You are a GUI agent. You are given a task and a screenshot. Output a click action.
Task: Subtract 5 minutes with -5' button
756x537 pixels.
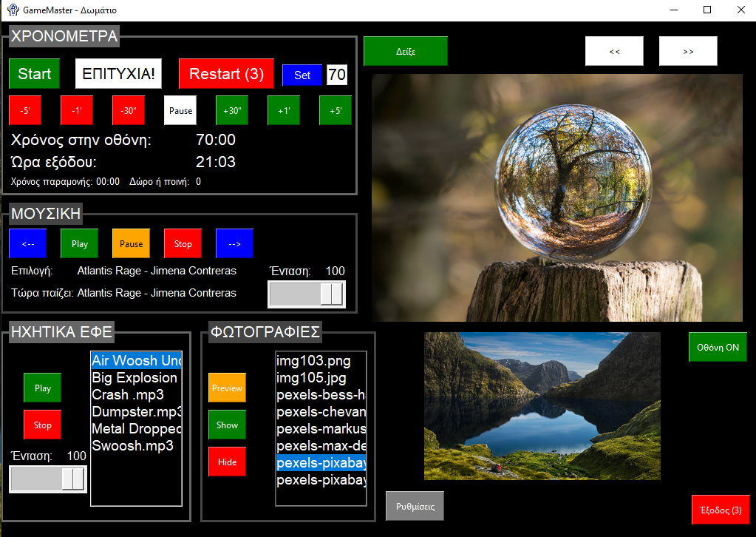[x=24, y=110]
